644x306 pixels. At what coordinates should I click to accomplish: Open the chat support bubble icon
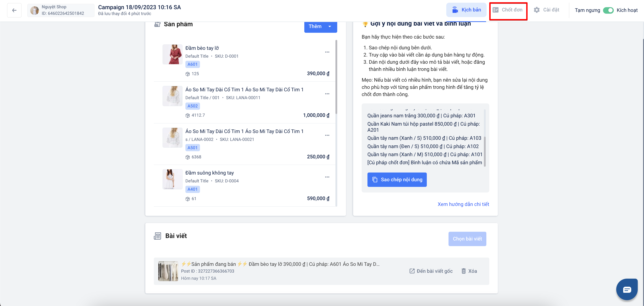(x=627, y=290)
